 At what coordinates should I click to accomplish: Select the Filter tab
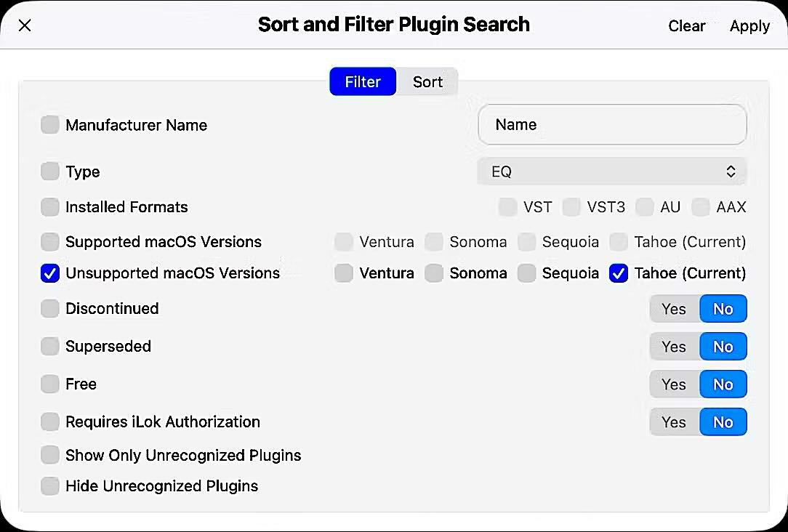pos(363,82)
